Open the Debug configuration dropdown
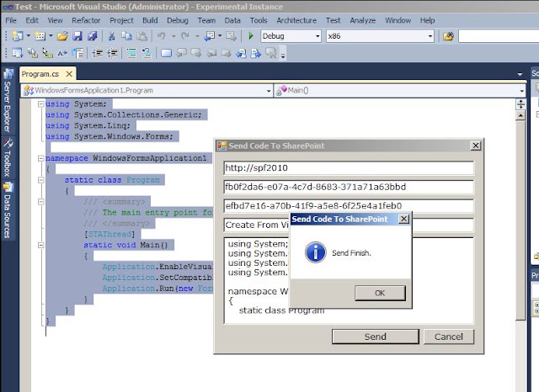The width and height of the screenshot is (539, 392). pos(291,35)
